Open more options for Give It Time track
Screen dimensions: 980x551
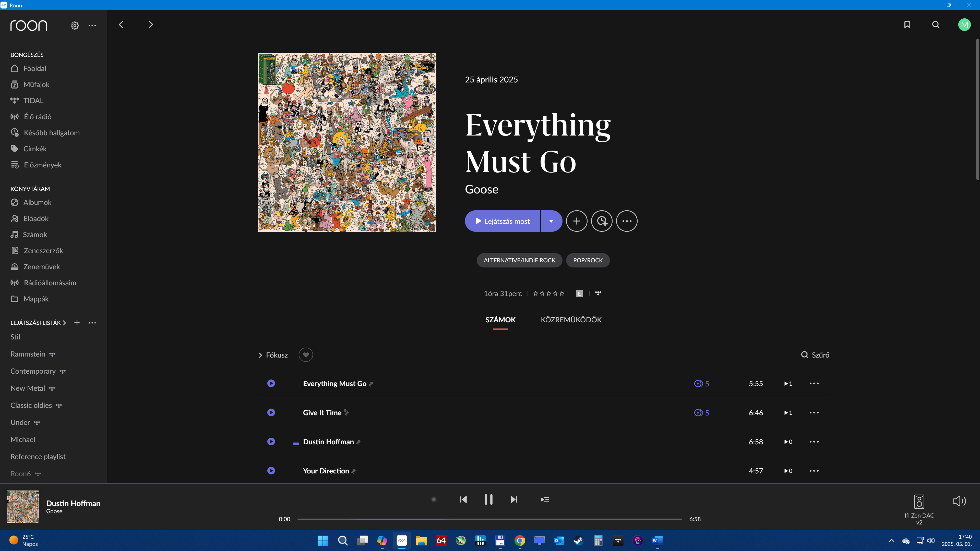[814, 413]
